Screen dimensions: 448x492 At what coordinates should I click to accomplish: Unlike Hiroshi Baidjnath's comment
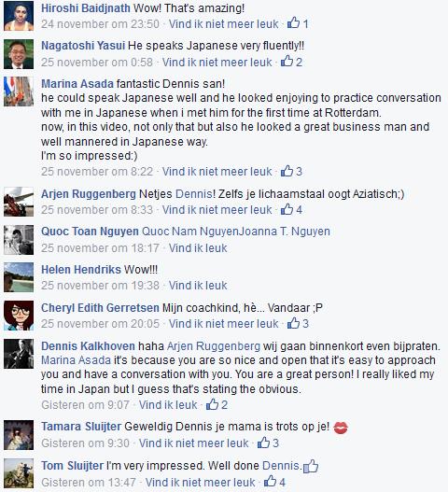coord(223,24)
